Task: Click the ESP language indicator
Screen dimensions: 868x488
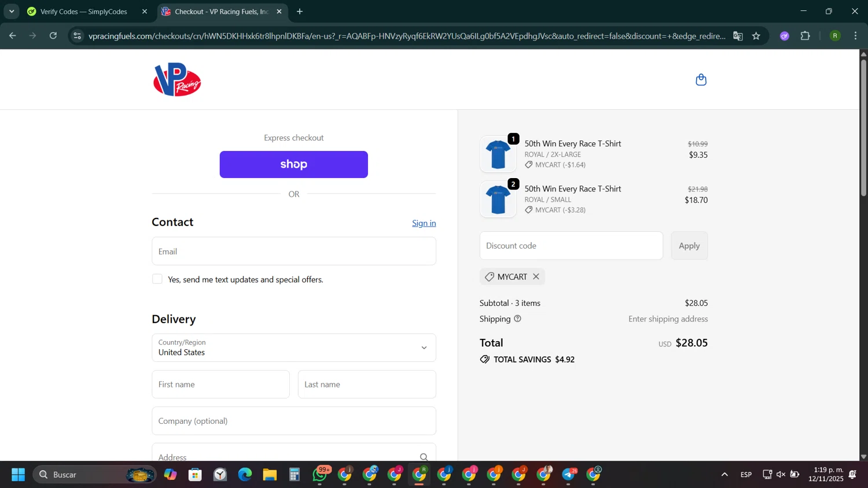Action: 746,475
